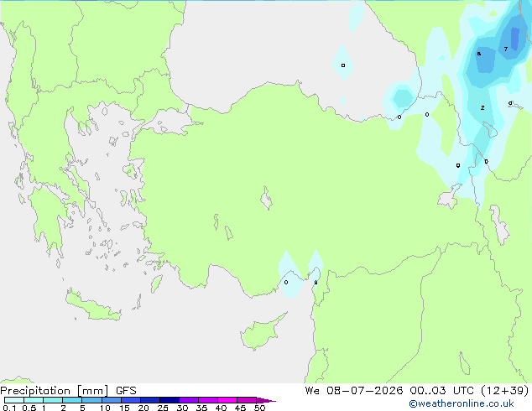The width and height of the screenshot is (532, 411).
Task: Select the 0.5–1 mm legend swatch
Action: pyautogui.click(x=34, y=400)
